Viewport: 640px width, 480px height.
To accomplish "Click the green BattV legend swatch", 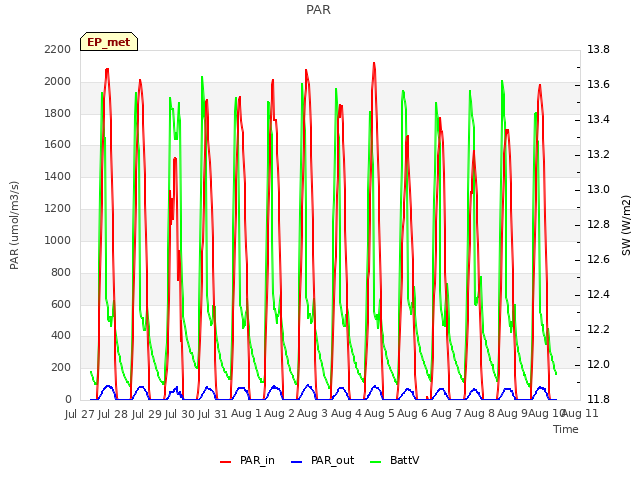I will coord(375,462).
